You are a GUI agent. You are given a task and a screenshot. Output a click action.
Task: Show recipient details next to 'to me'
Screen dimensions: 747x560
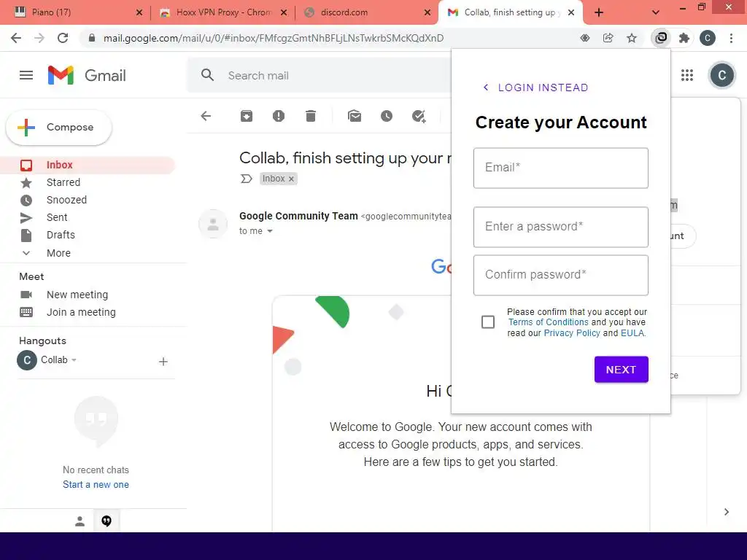270,231
